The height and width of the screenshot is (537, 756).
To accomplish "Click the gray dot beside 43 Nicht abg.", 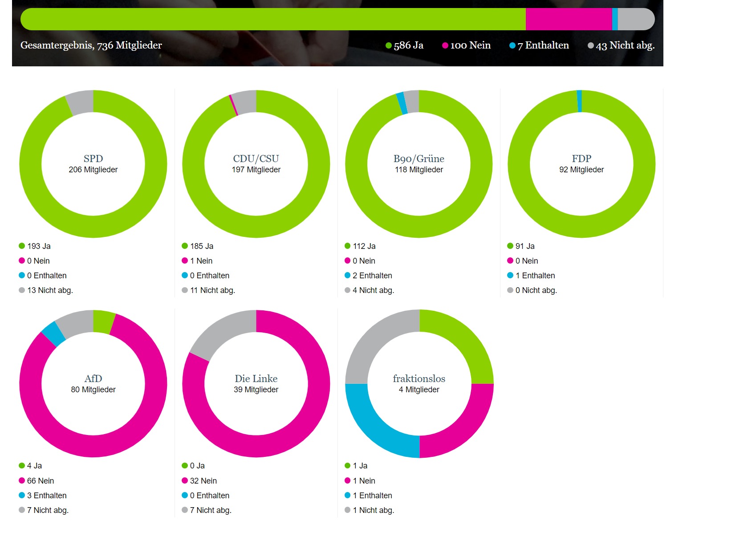I will point(591,45).
